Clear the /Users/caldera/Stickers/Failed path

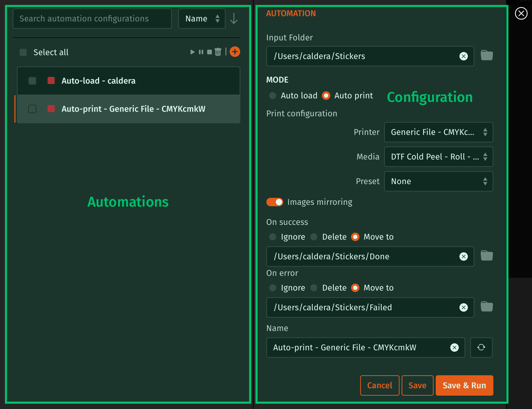point(463,307)
